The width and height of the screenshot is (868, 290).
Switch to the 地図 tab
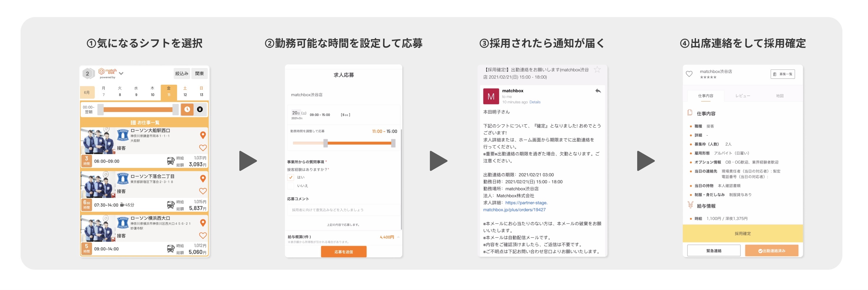click(780, 96)
